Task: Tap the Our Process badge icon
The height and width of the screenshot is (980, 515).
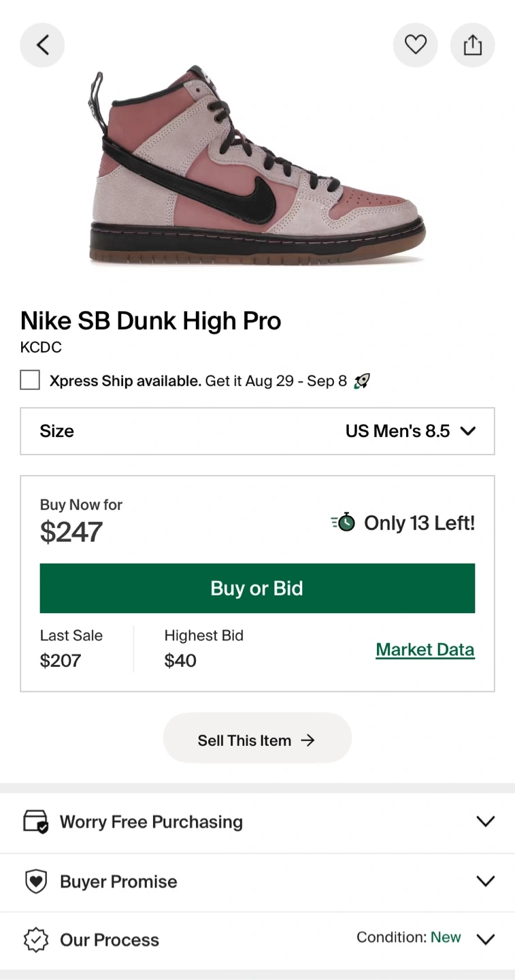Action: click(x=35, y=940)
